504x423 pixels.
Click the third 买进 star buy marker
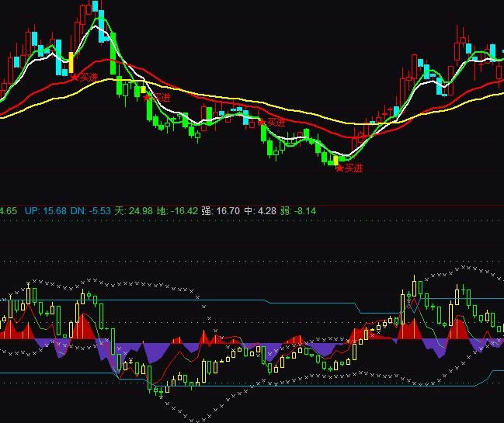272,123
